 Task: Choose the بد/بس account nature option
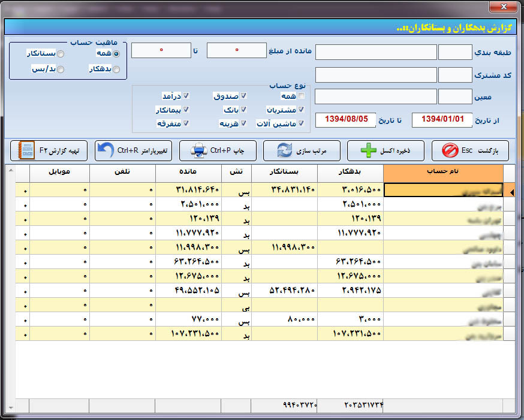point(60,70)
